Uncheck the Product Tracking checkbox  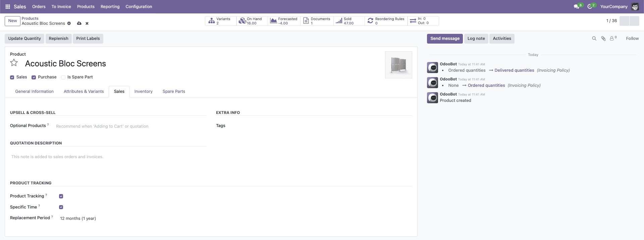pos(61,196)
